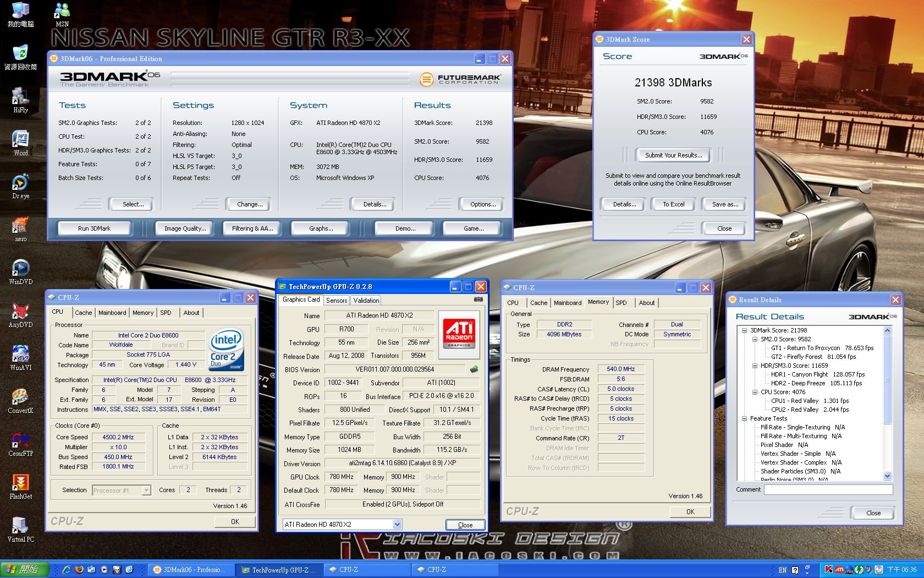Launch the HiFly desktop shortcut

[20, 100]
